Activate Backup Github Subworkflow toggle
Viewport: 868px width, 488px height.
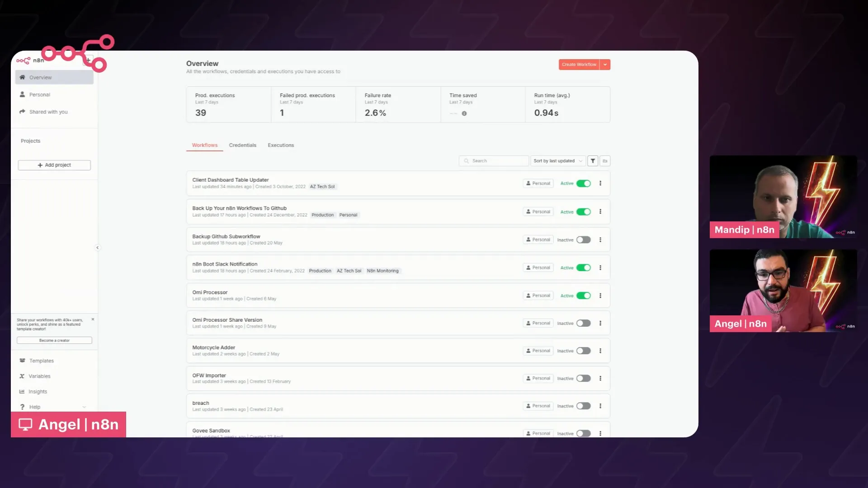pos(584,240)
